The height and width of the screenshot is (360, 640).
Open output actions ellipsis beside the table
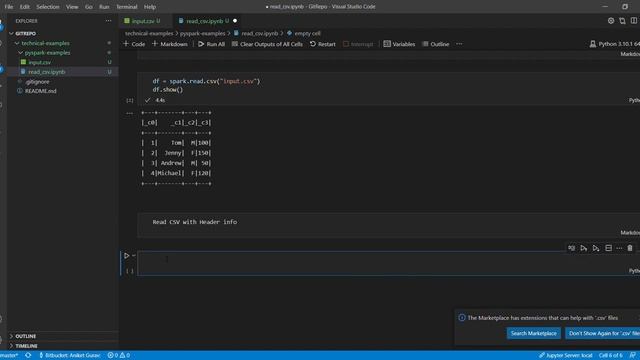point(129,113)
